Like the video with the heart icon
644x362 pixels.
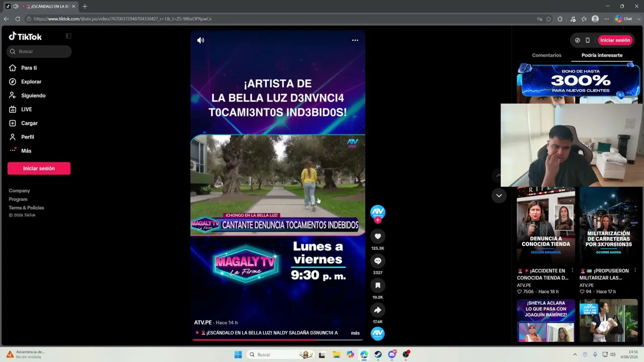[x=378, y=236]
